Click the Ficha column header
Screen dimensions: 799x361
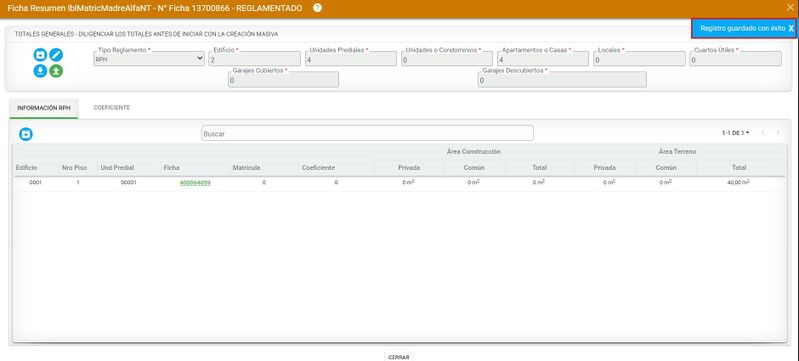[171, 167]
